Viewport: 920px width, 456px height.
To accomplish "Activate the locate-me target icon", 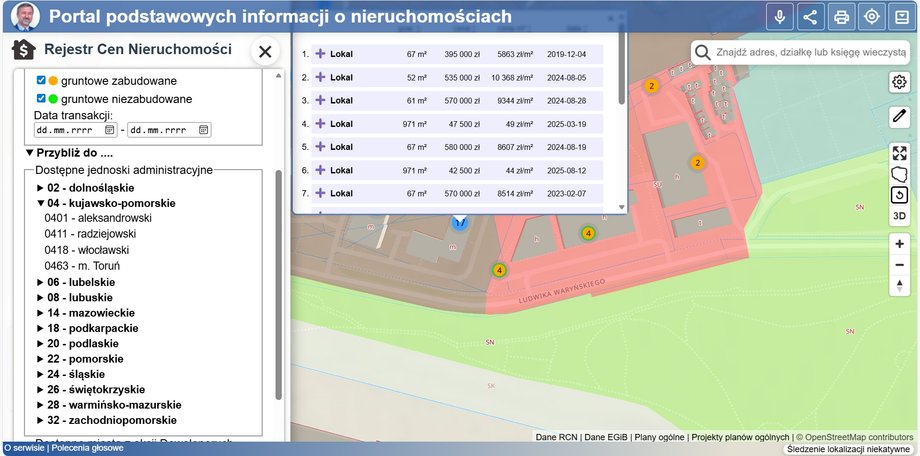I will [x=872, y=17].
